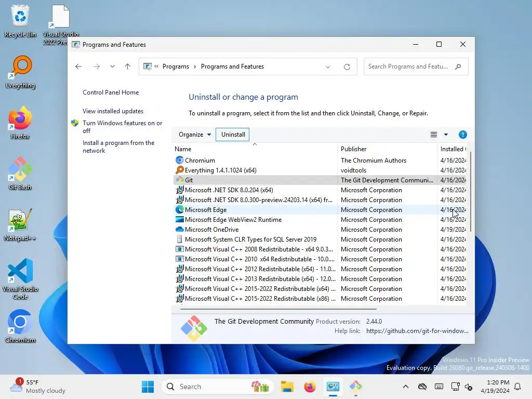Open File Explorer from the taskbar
This screenshot has height=399, width=532.
(287, 387)
